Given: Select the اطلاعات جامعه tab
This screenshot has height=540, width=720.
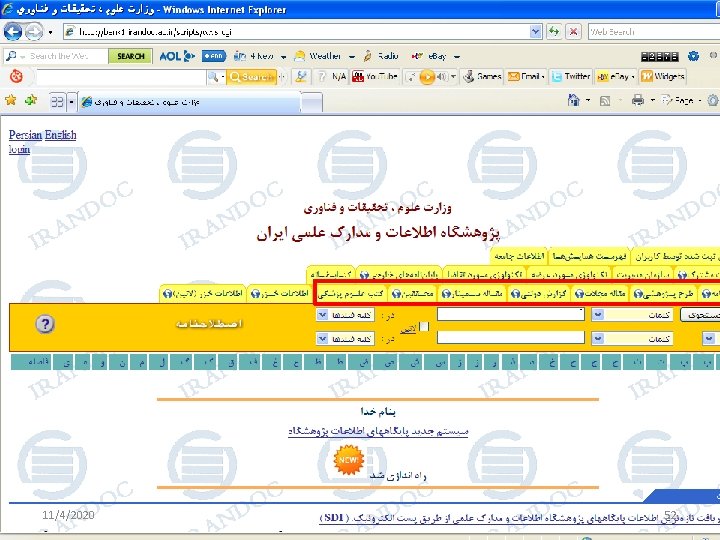Looking at the screenshot, I should 518,256.
